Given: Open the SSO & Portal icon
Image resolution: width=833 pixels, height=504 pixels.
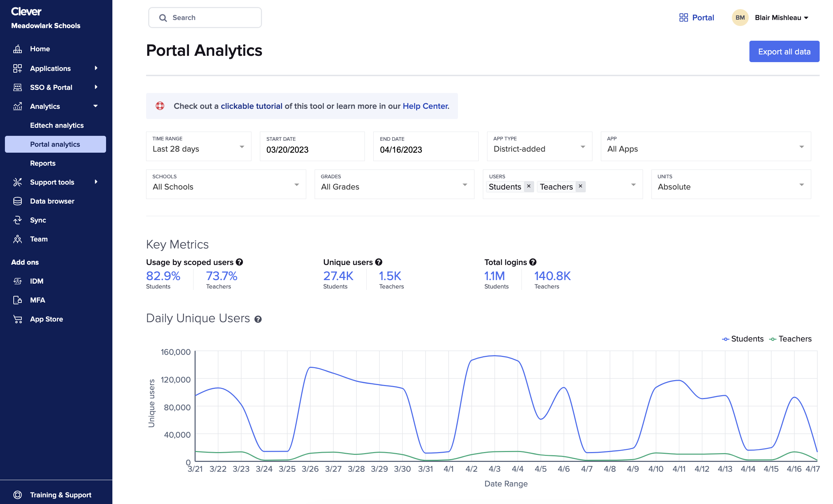Looking at the screenshot, I should pos(18,87).
